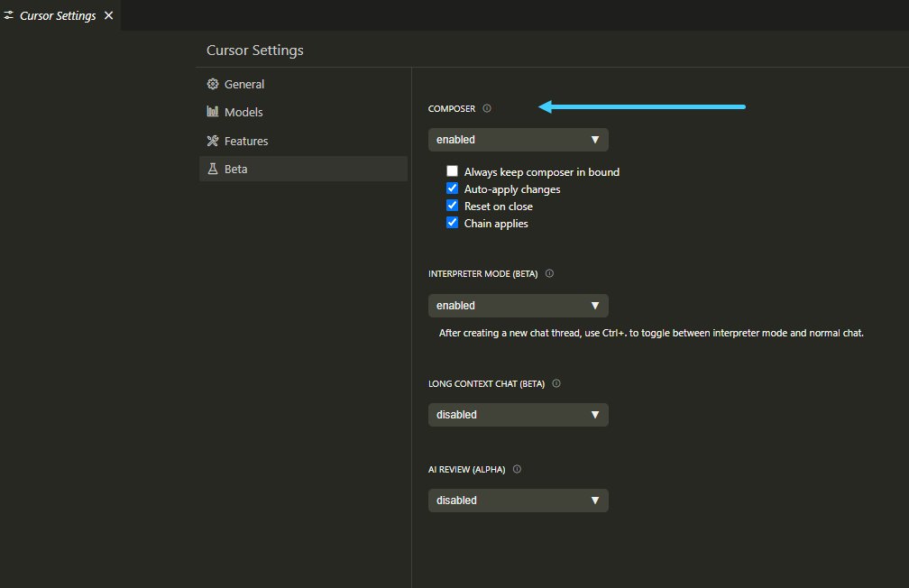Select the Features settings section

(303, 141)
